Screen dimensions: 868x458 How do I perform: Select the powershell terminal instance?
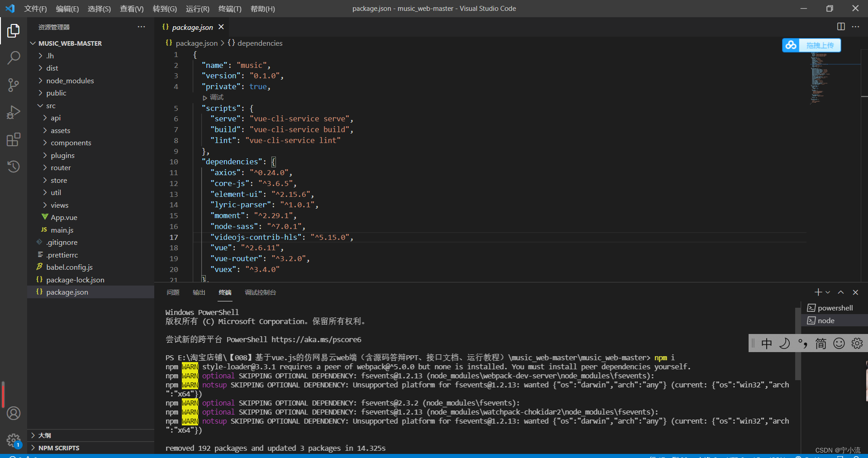pyautogui.click(x=835, y=308)
